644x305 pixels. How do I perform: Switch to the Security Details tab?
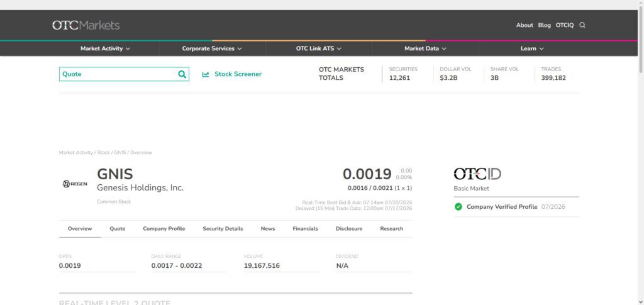pos(223,229)
